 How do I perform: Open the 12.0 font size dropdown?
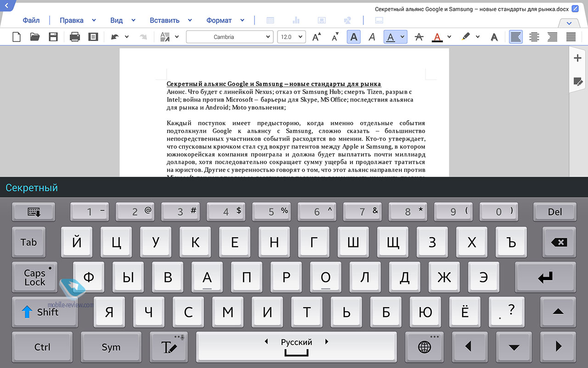tap(291, 37)
